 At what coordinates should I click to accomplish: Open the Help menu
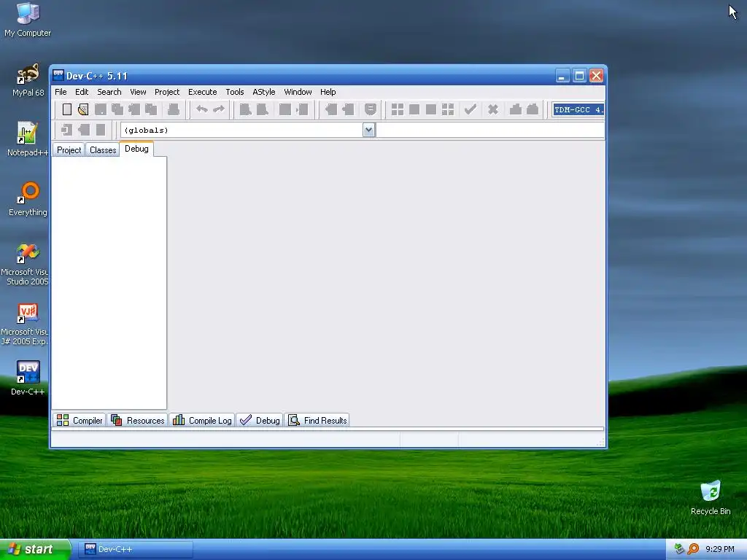(x=328, y=92)
